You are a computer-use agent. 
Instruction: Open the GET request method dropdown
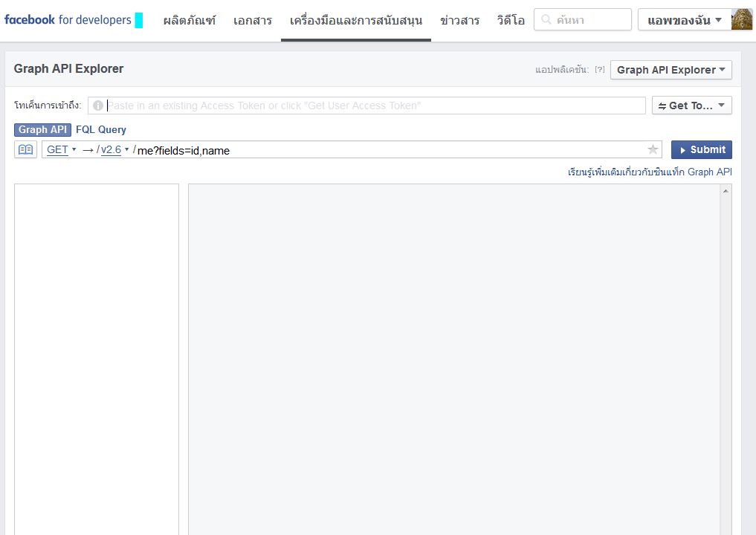click(59, 149)
